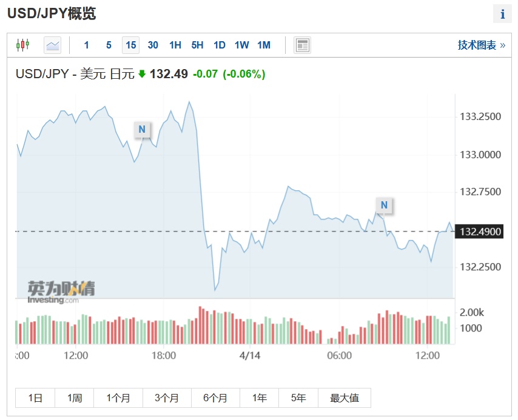This screenshot has width=518, height=420.
Task: Set chart interval to 5H
Action: [x=197, y=45]
